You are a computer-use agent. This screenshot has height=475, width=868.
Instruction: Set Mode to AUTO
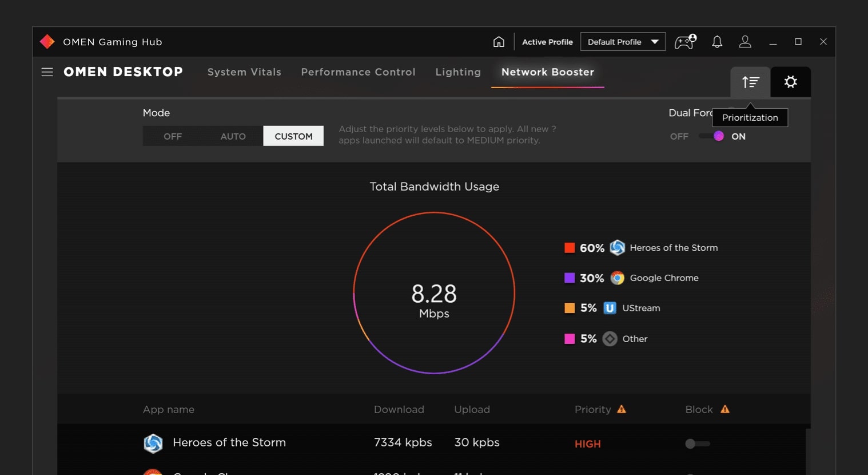233,136
